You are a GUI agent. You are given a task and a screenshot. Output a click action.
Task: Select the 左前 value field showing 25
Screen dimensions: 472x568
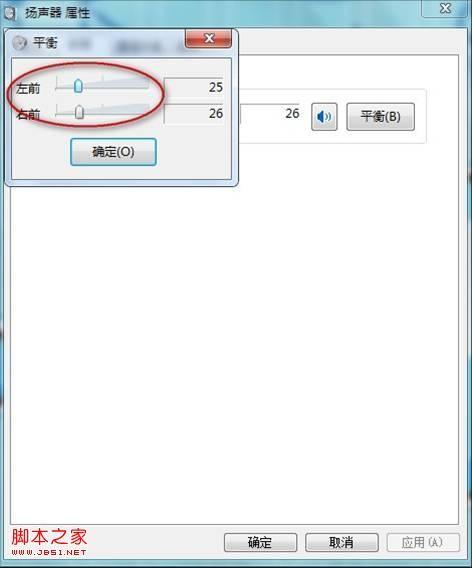coord(194,87)
